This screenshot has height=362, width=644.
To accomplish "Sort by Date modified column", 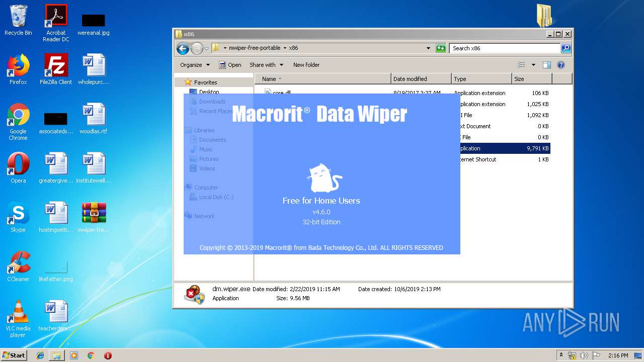I will pos(421,79).
